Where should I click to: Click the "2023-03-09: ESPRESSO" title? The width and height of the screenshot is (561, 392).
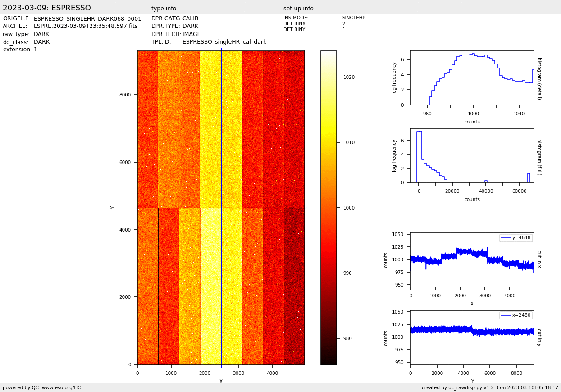click(x=47, y=8)
